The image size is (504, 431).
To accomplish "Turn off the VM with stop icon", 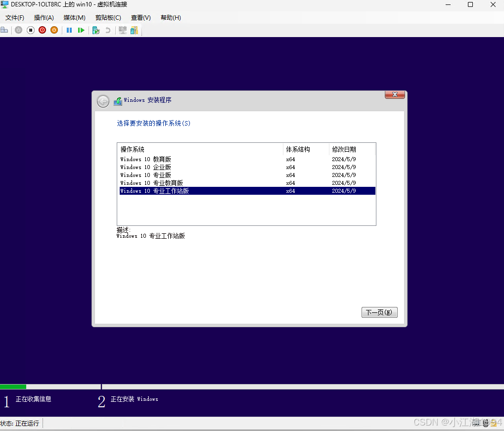I will pos(31,30).
